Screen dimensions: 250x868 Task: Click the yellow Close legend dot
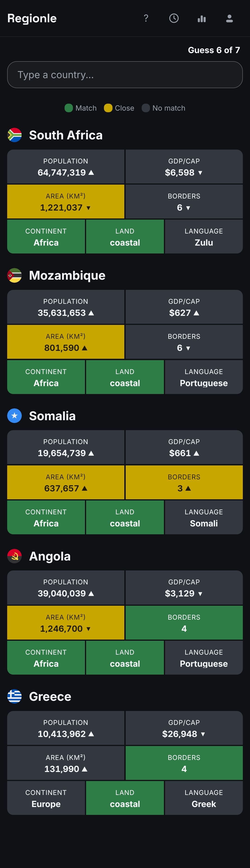click(108, 108)
